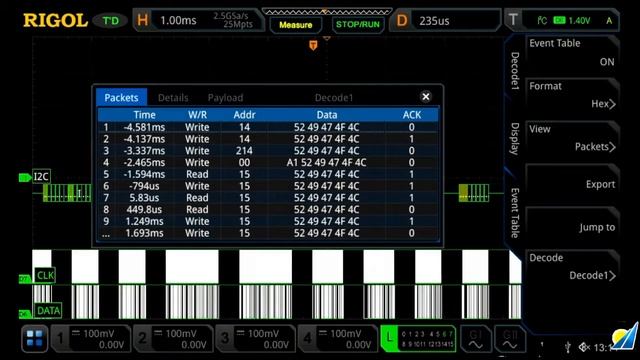Click the RIGOL logo
The height and width of the screenshot is (360, 640).
[55, 20]
